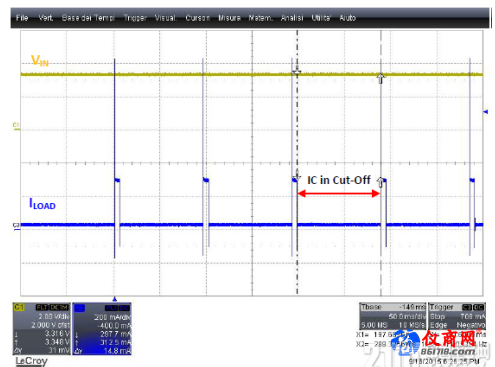Open the Base dei Tempi menu

click(88, 18)
